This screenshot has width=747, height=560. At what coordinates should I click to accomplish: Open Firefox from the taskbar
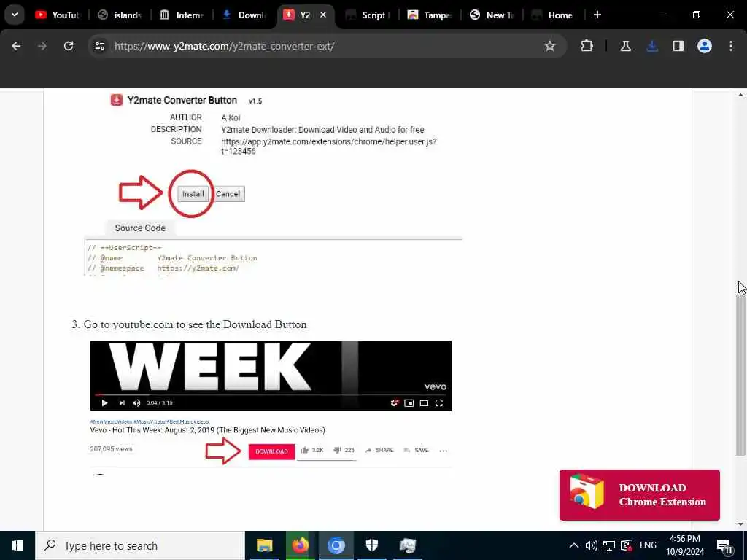300,545
